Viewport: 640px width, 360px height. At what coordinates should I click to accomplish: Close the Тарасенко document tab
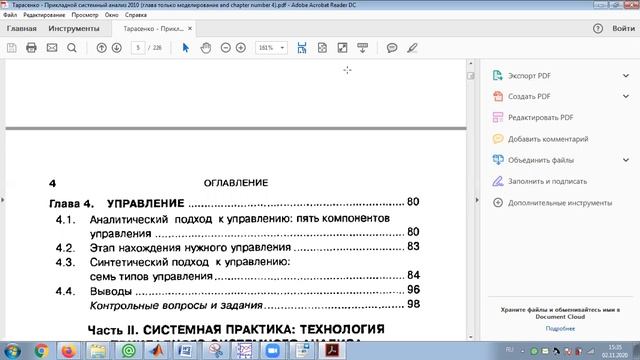(190, 29)
